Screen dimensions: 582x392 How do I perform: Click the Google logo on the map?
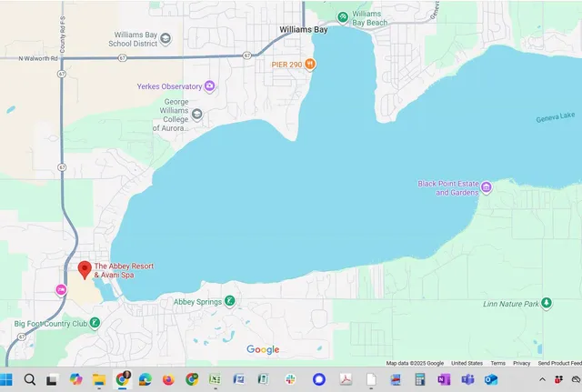[x=263, y=350]
